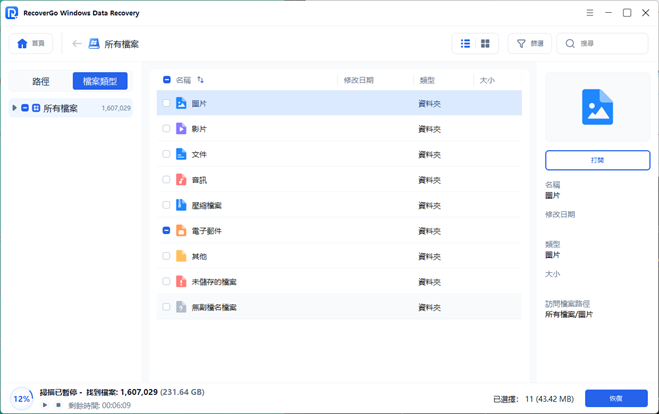Switch to list view

coord(465,44)
